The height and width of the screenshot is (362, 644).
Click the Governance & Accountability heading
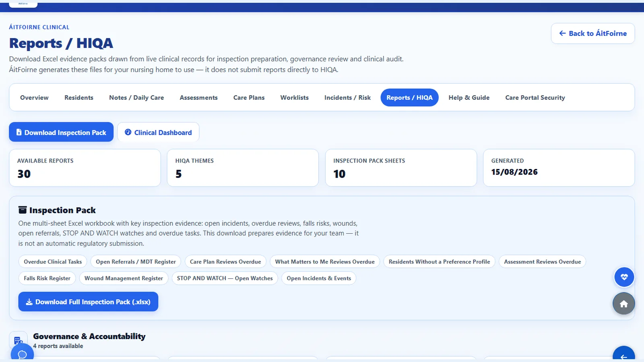89,336
